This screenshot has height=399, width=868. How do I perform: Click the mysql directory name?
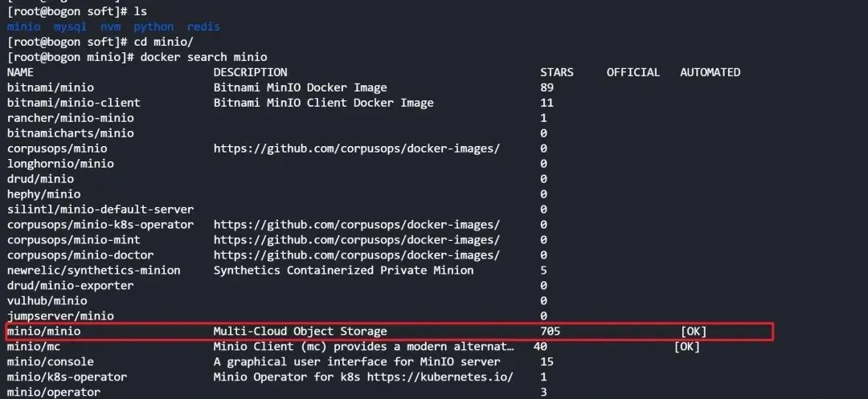[70, 26]
